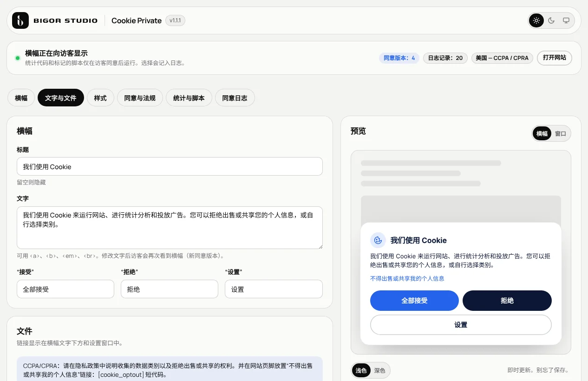
Task: Click the 预览 panel heading
Action: click(x=358, y=131)
